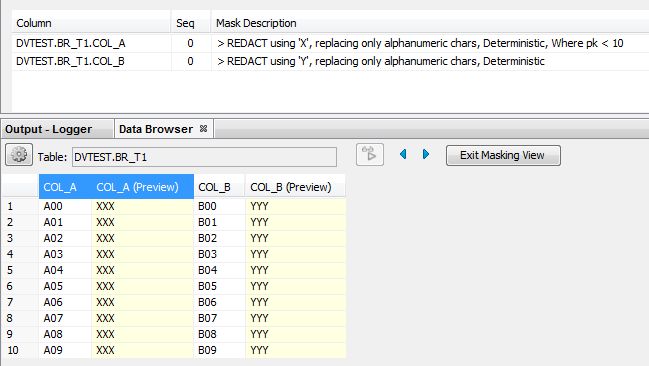Viewport: 649px width, 366px height.
Task: Select cell A01 in COL_A
Action: (x=65, y=222)
